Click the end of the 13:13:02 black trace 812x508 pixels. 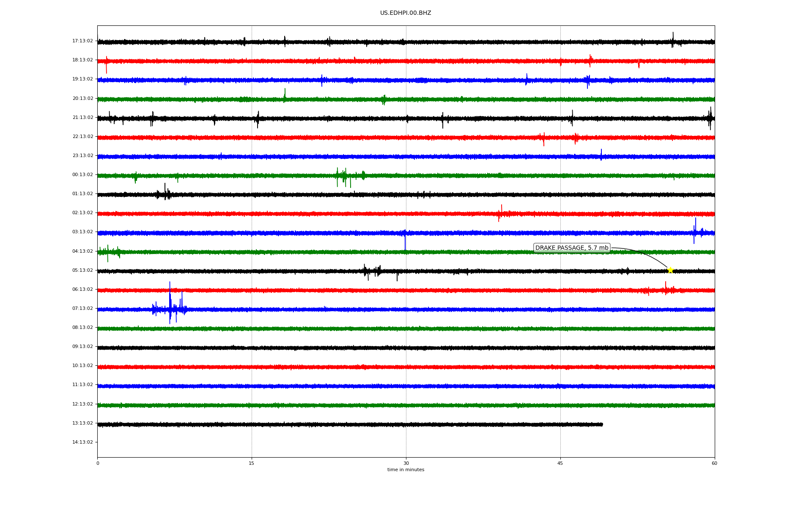(x=602, y=424)
